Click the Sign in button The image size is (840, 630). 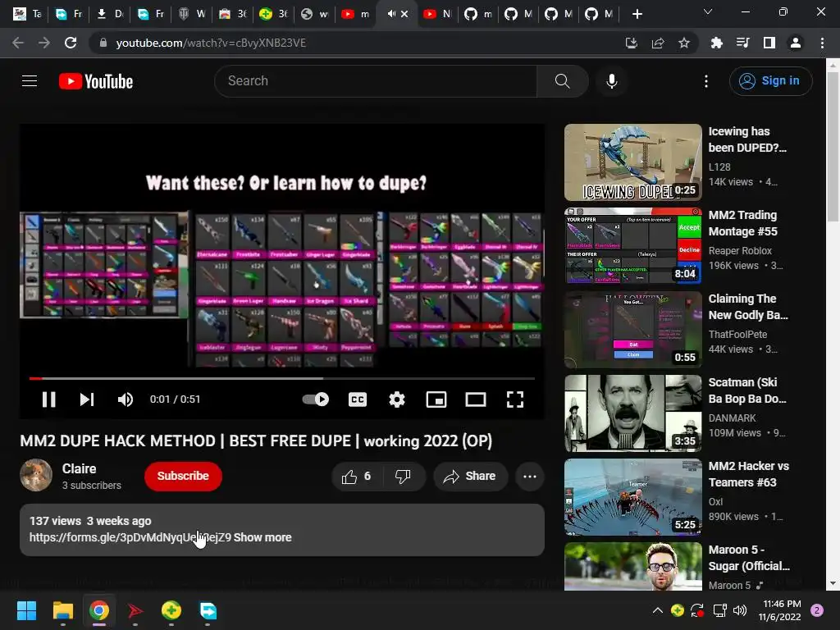(x=770, y=81)
